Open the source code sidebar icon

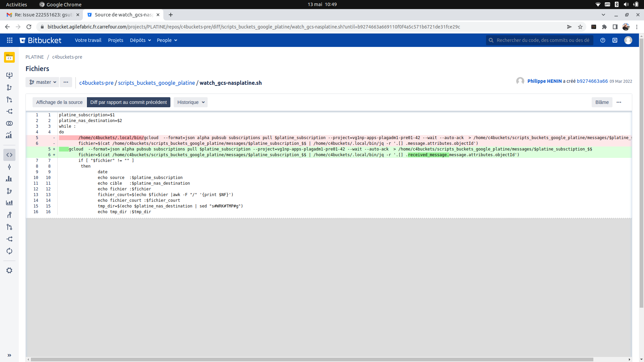tap(9, 155)
